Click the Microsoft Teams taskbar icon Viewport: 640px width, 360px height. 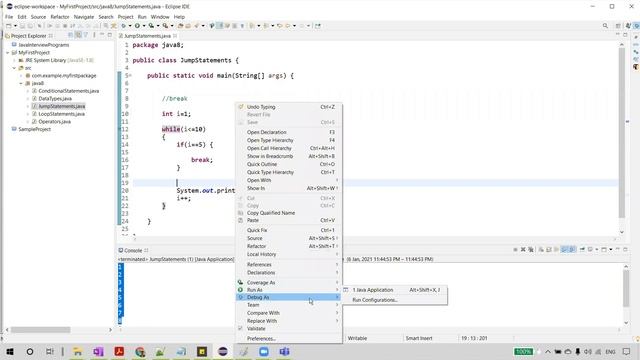click(284, 351)
